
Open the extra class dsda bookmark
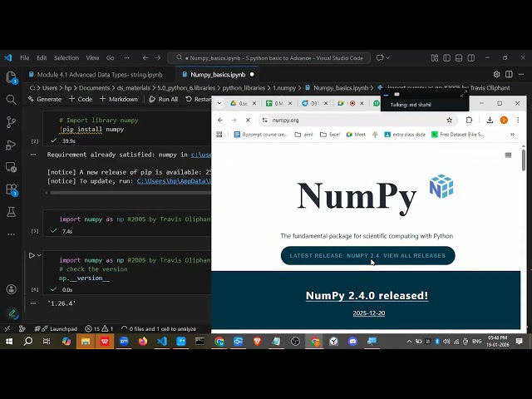(405, 135)
